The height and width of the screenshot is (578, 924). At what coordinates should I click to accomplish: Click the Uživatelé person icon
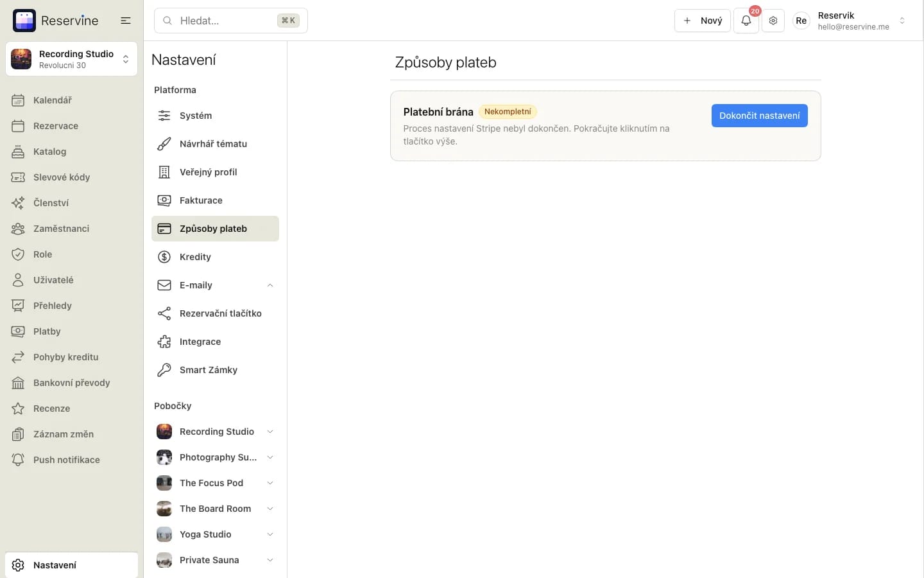coord(18,280)
